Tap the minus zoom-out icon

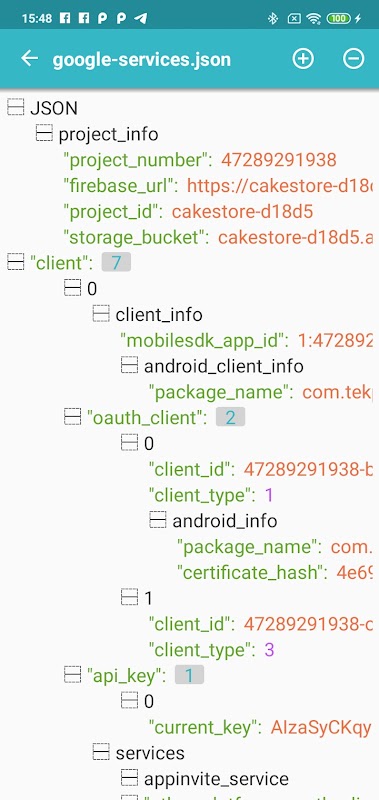pyautogui.click(x=353, y=59)
